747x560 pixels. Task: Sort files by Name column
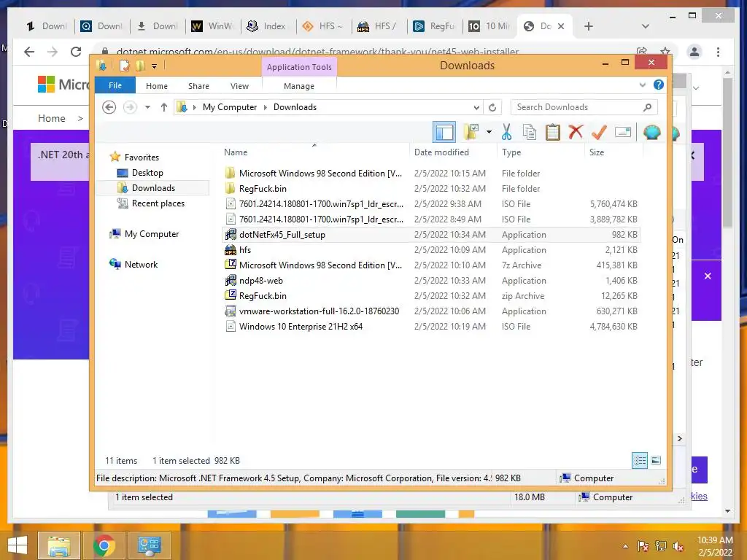click(236, 152)
